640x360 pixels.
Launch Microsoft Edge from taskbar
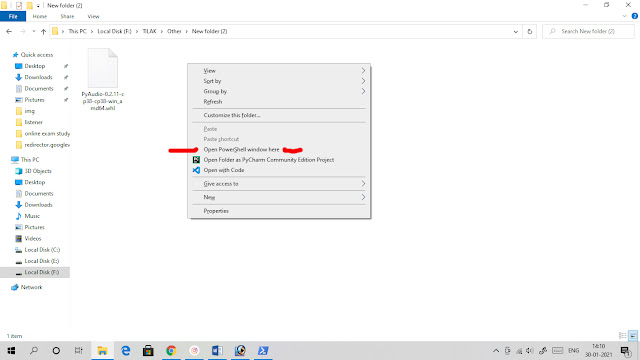[125, 351]
